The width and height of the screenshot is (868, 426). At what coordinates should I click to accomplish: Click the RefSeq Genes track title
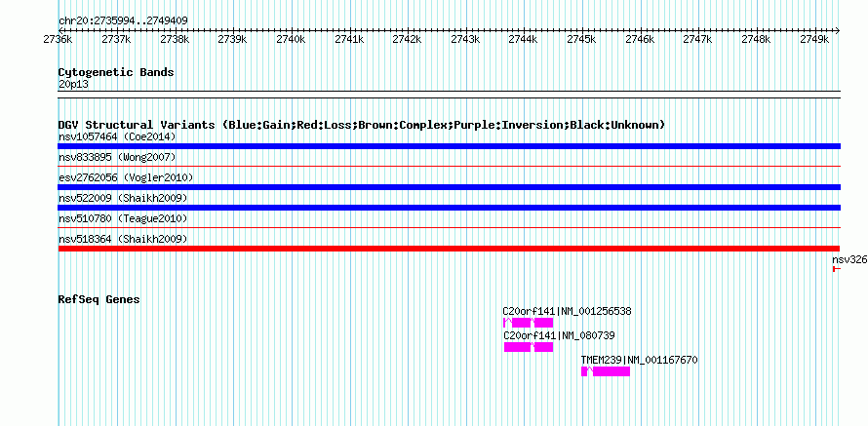click(99, 299)
